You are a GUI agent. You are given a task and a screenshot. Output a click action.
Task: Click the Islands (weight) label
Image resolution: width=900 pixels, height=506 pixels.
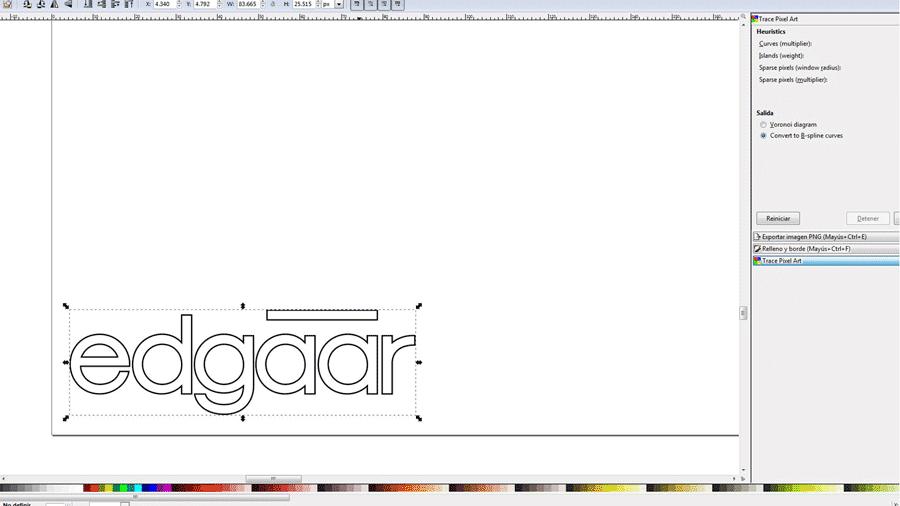click(x=781, y=56)
